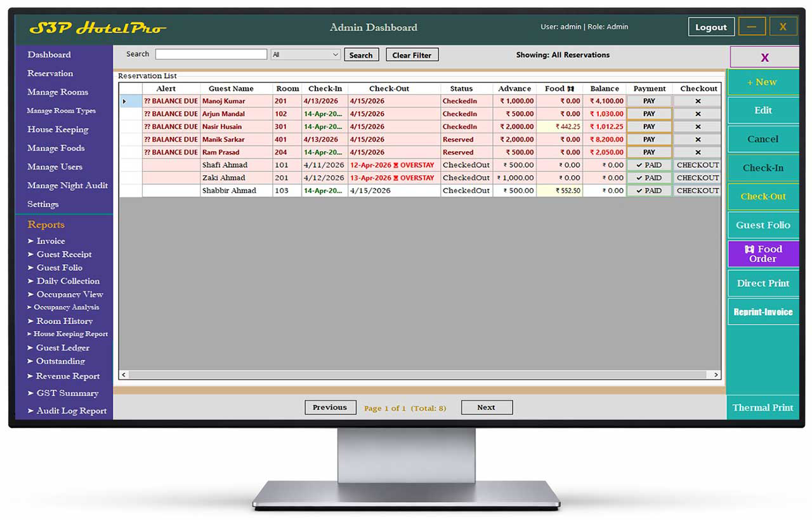Viewport: 812px width, 520px height.
Task: Open the All filter dropdown
Action: [305, 55]
